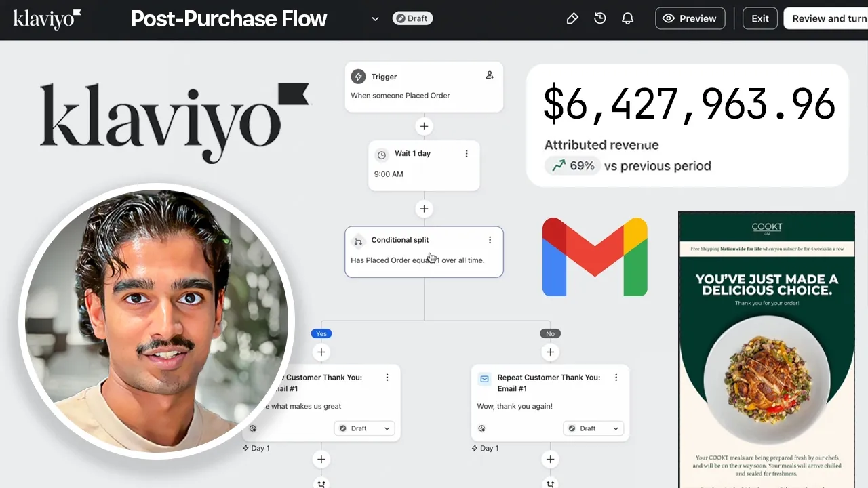Click the 'When someone Placed Order' text
Image resolution: width=868 pixels, height=488 pixels.
[400, 96]
